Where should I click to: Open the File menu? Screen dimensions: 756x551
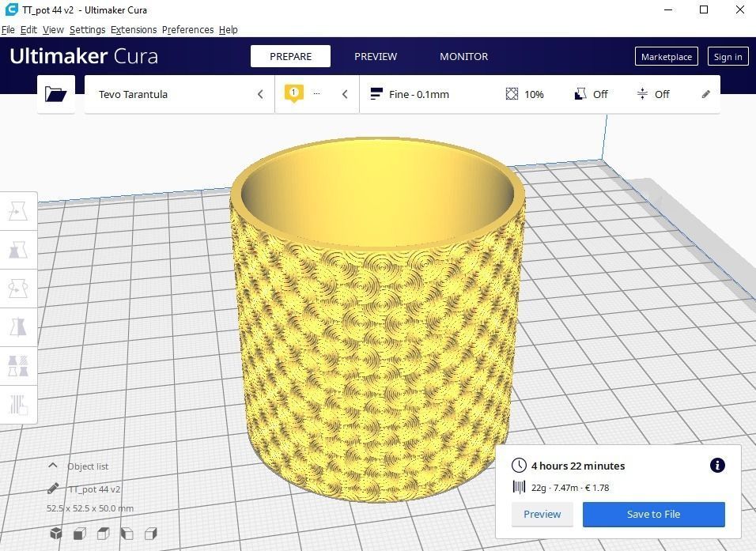click(8, 30)
